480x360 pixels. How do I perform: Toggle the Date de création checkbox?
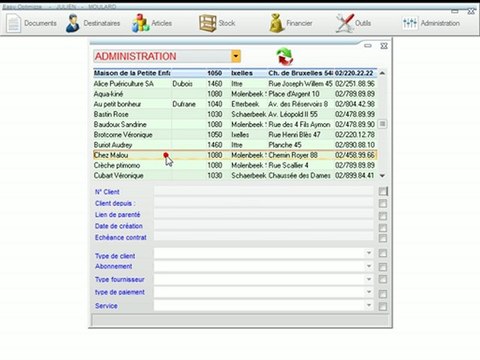(383, 228)
